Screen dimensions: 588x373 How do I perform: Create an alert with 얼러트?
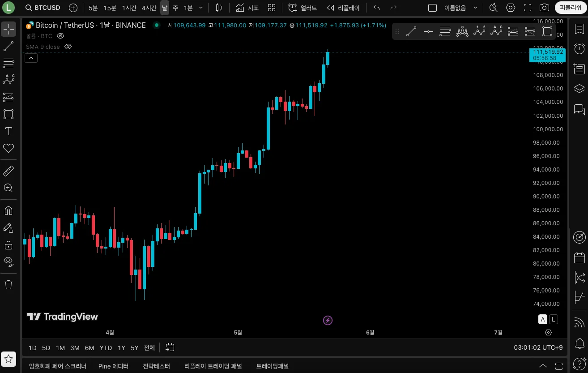[x=303, y=8]
